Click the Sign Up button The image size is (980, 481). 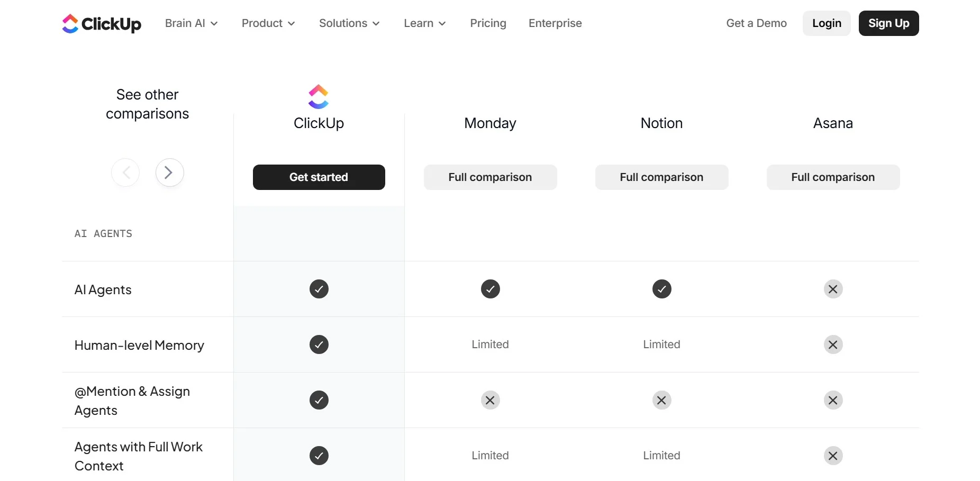point(888,23)
